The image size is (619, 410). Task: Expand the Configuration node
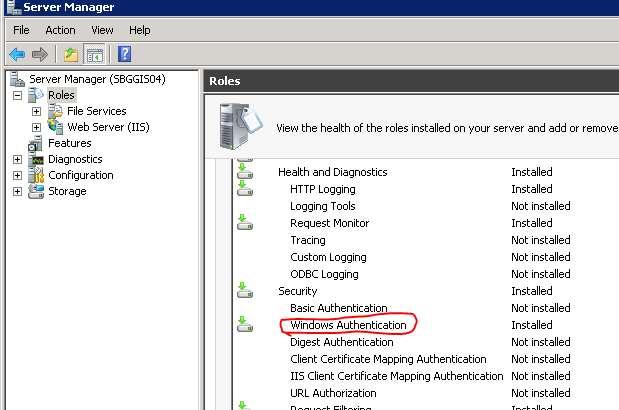pyautogui.click(x=17, y=175)
